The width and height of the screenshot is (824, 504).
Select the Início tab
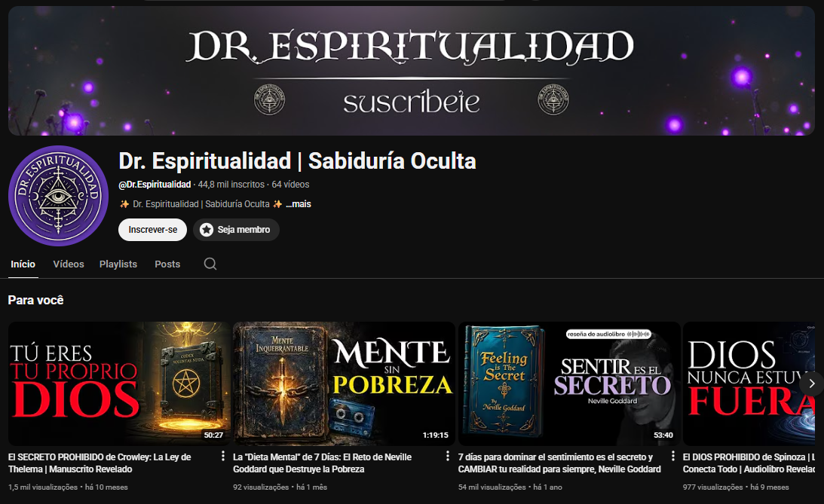23,264
